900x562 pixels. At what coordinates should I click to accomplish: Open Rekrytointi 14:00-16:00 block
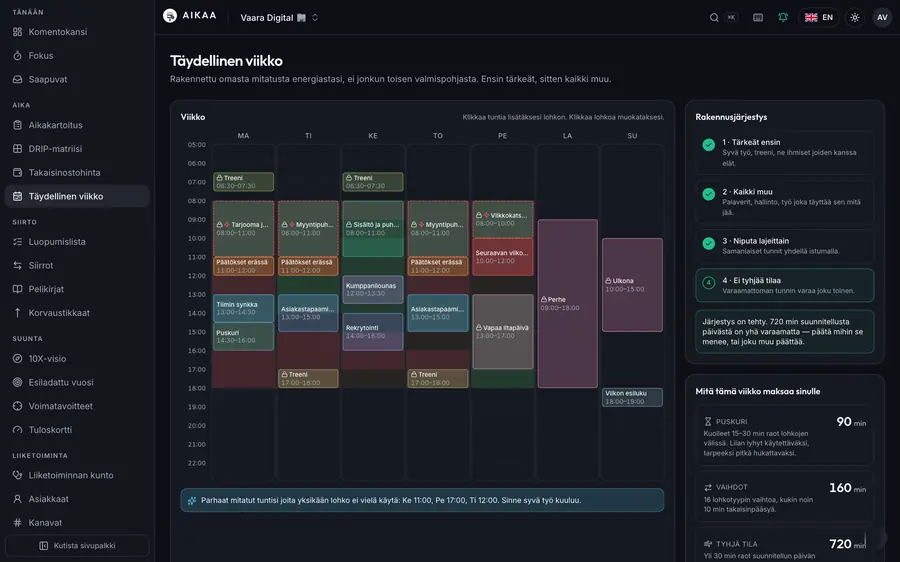click(x=373, y=332)
